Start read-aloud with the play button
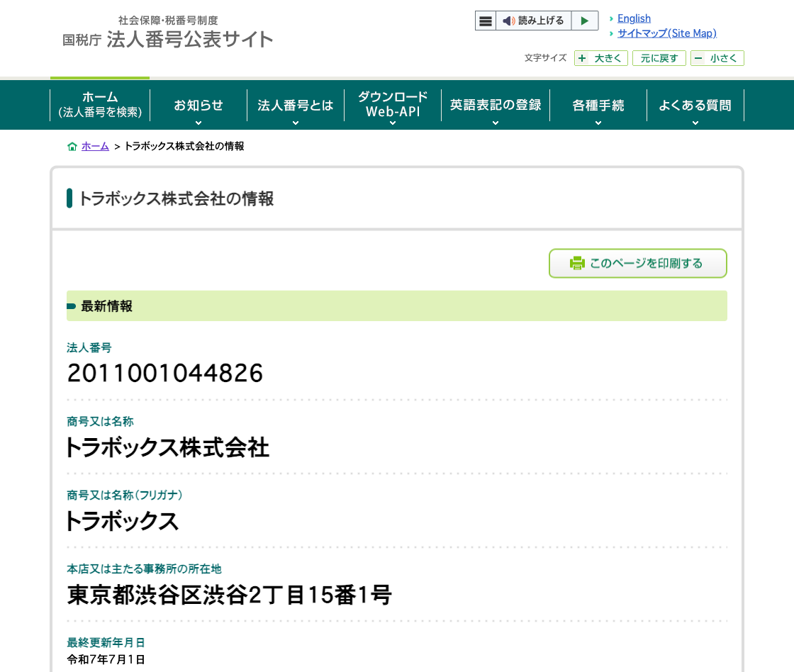Image resolution: width=794 pixels, height=672 pixels. click(x=585, y=21)
